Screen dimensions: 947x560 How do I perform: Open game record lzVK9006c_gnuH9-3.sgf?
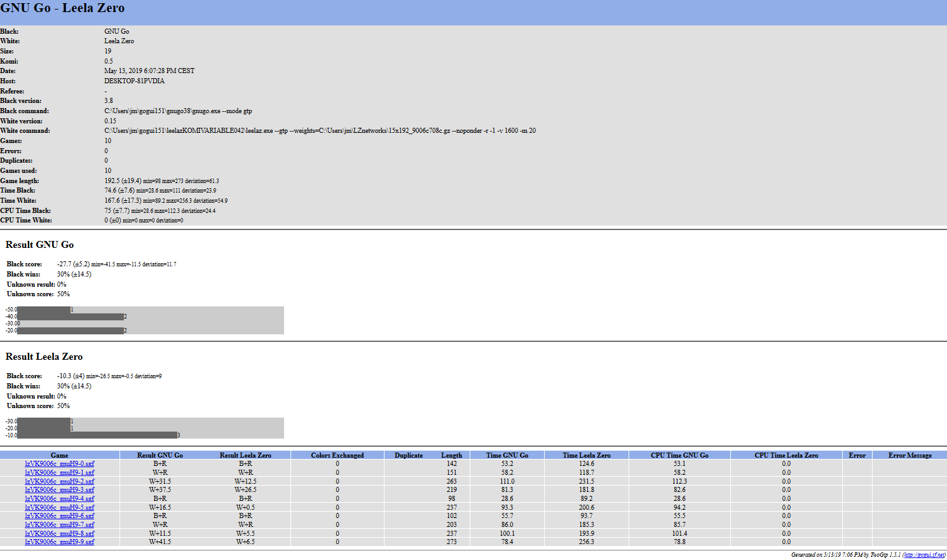(60, 490)
